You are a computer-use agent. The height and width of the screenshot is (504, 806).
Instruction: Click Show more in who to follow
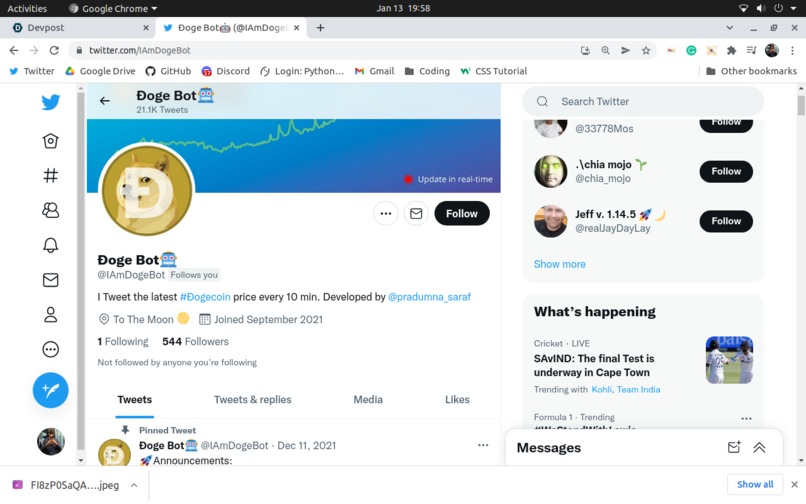[x=559, y=264]
